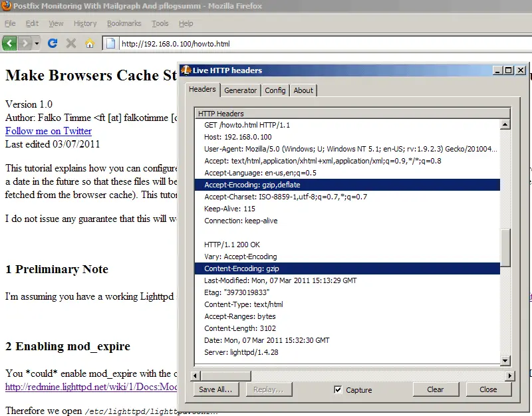Image resolution: width=532 pixels, height=416 pixels.
Task: Select the highlighted 'Content-Encoding: gzip' line
Action: pos(347,268)
